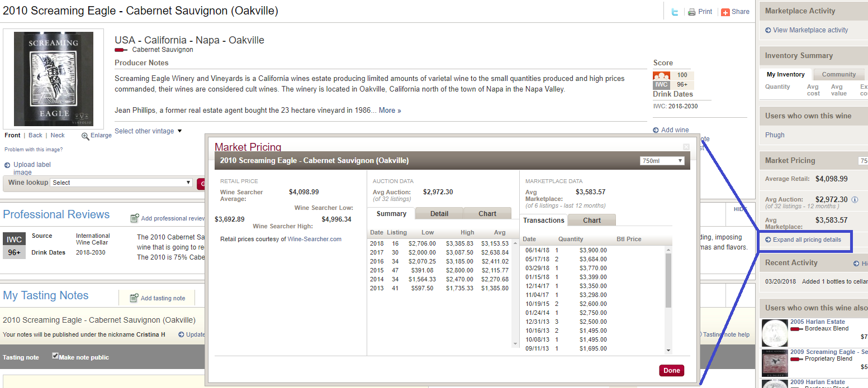Click the up arrow of auction summary scrollbar
Image resolution: width=868 pixels, height=388 pixels.
click(516, 243)
